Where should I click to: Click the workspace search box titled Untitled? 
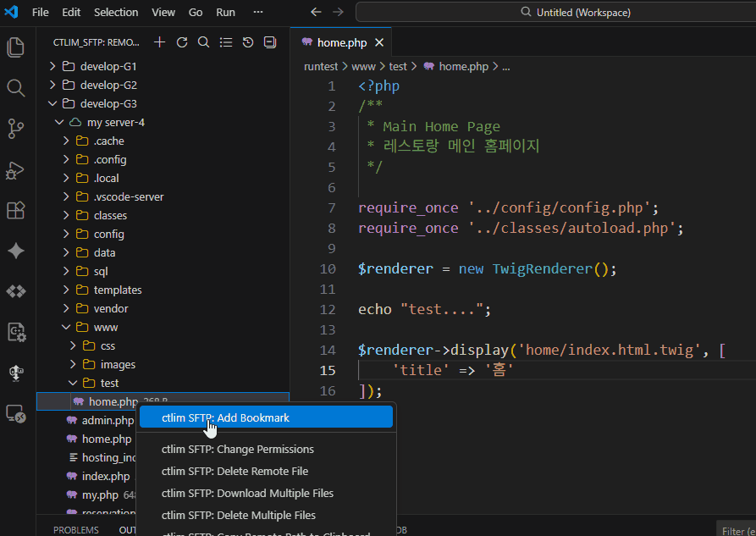550,12
